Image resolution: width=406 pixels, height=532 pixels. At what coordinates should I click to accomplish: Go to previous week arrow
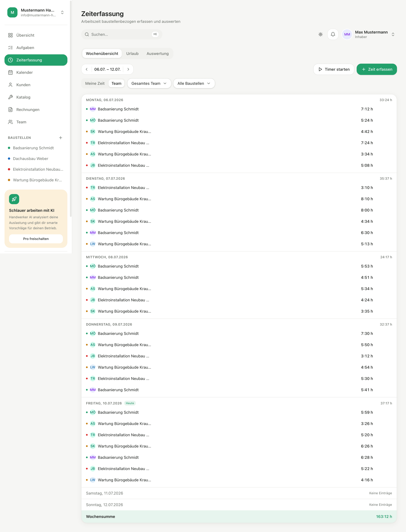[x=87, y=69]
